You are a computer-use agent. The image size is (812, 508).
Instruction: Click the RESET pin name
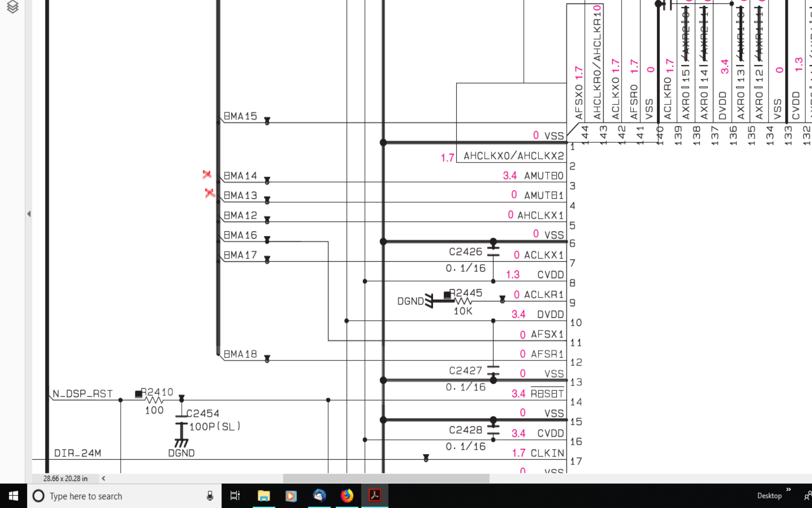click(x=547, y=393)
